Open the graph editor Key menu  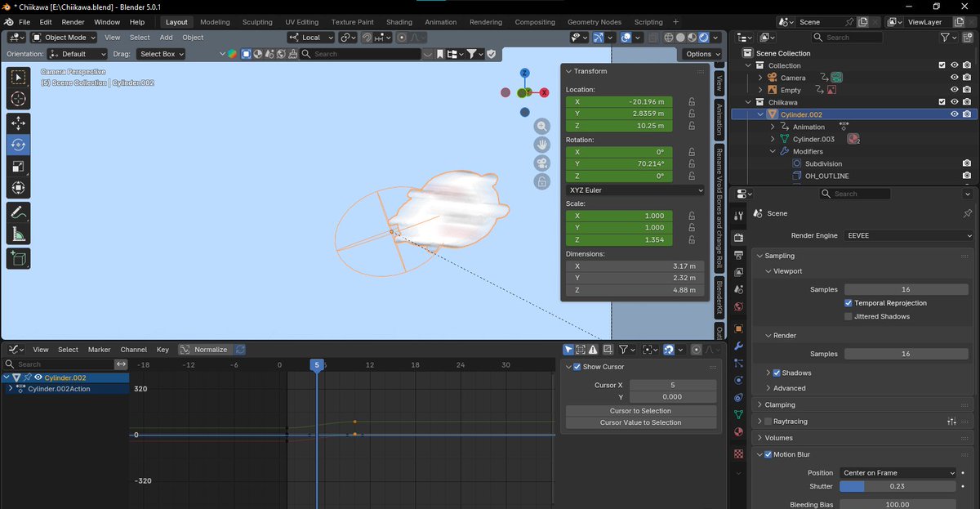(163, 350)
